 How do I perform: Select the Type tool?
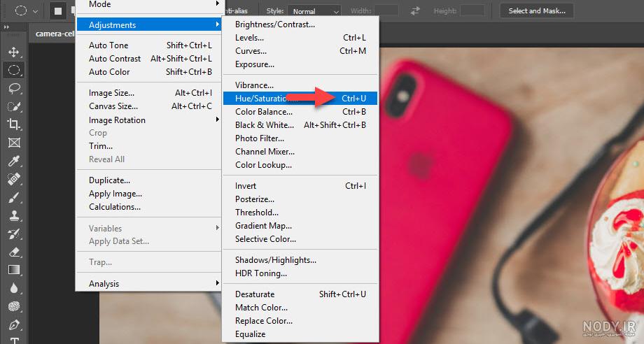tap(14, 340)
